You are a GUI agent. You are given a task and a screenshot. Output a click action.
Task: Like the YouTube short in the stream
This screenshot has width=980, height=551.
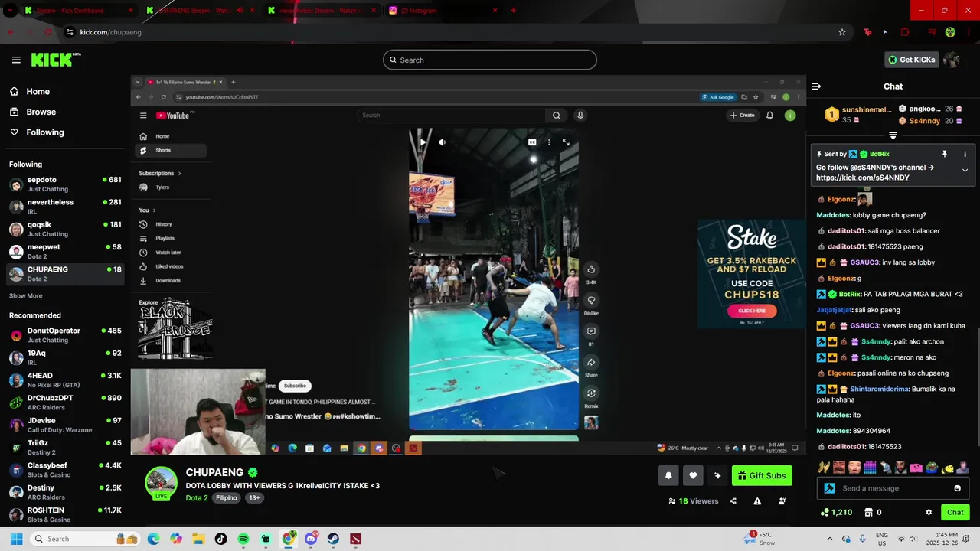(591, 269)
